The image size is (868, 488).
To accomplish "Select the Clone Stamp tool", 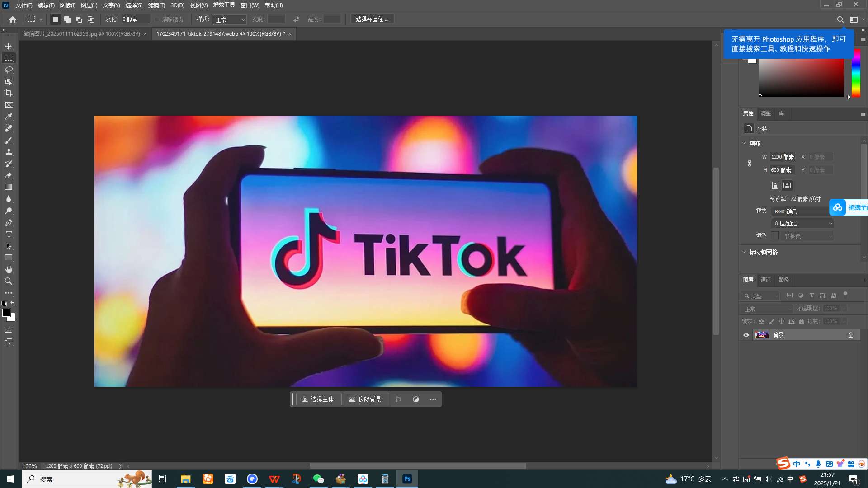I will [x=9, y=152].
